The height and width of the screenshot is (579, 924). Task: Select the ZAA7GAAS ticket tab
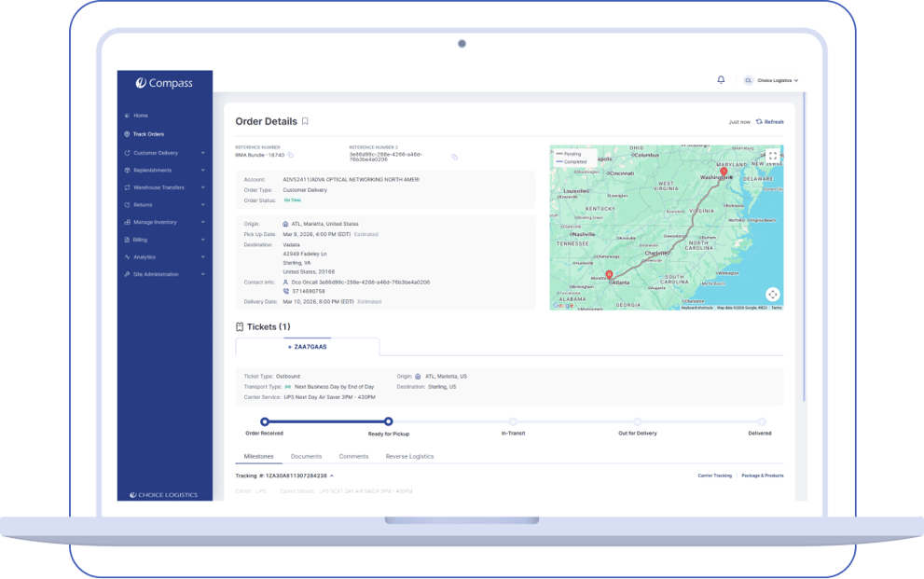tap(307, 347)
